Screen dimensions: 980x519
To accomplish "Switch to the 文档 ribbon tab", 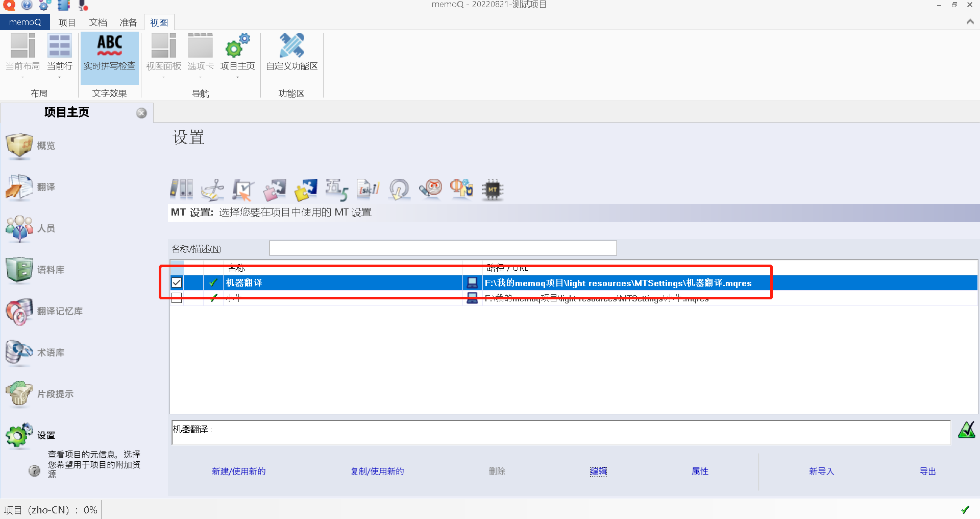I will coord(97,22).
